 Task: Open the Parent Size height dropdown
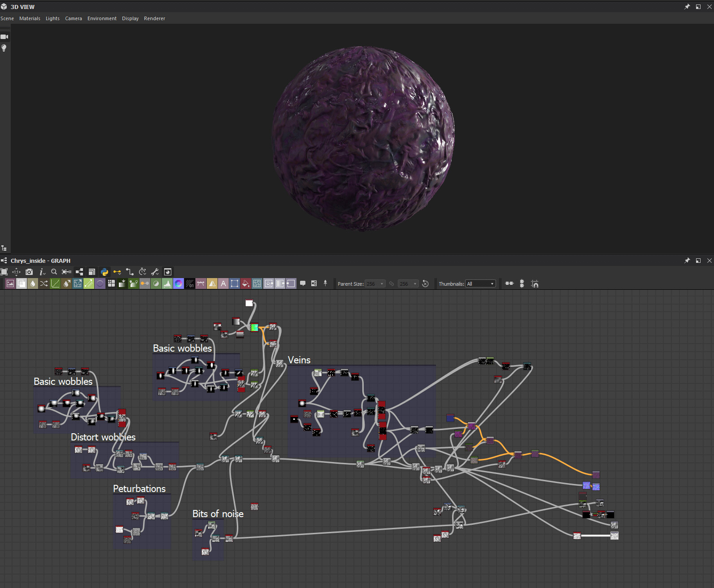[408, 284]
